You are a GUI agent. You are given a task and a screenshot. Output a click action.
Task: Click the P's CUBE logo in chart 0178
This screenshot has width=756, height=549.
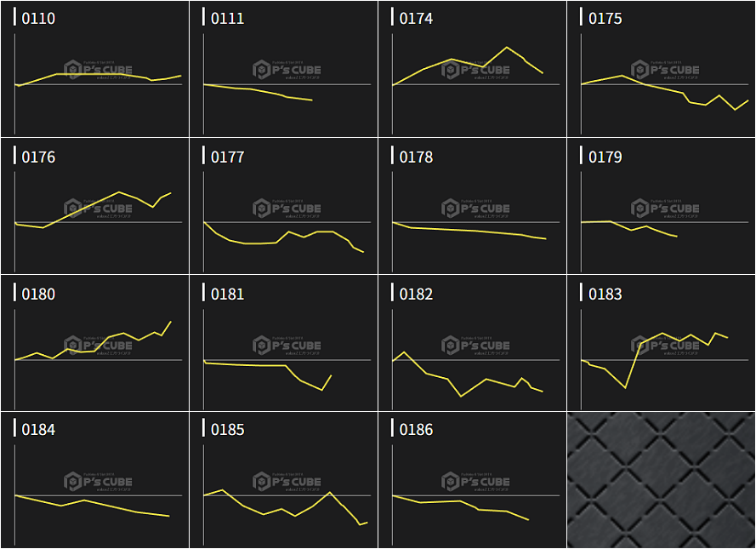click(475, 208)
